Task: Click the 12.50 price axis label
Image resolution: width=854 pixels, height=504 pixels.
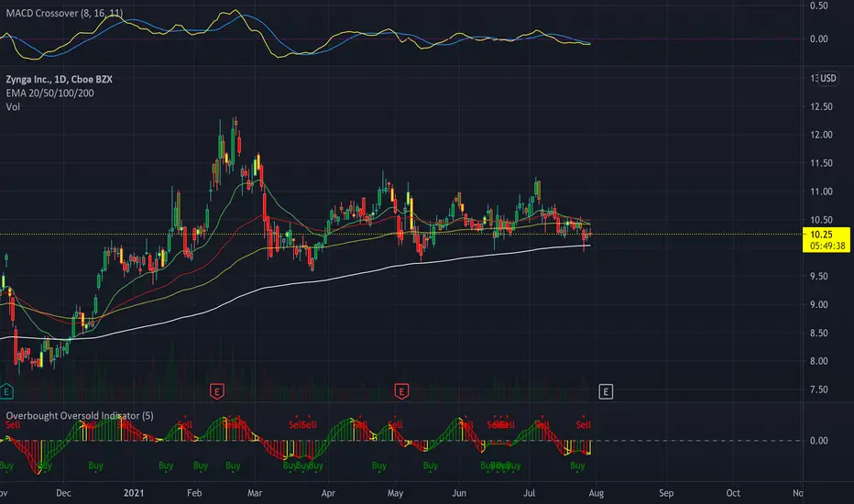Action: (x=821, y=107)
